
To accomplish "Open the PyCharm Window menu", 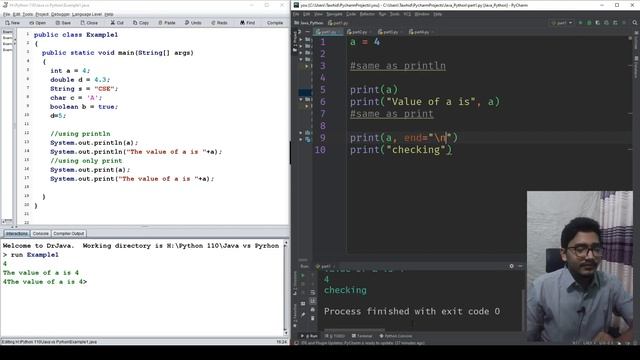I will 422,14.
